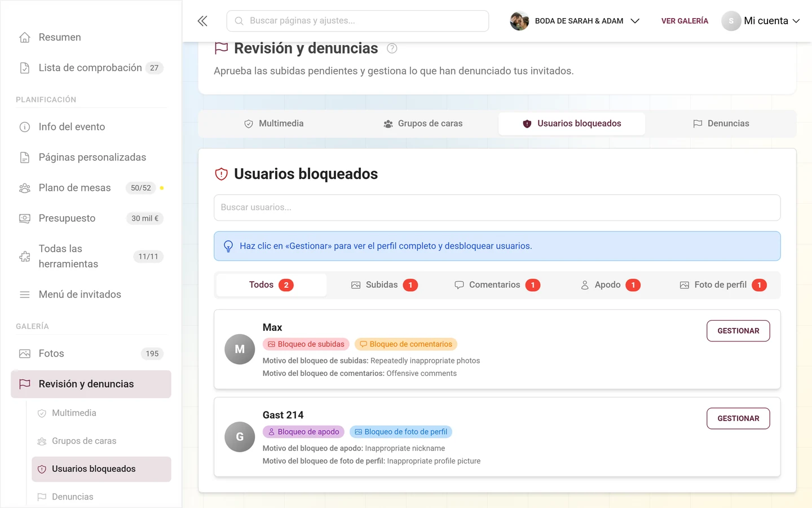Click the Presupuesto money icon

point(25,218)
